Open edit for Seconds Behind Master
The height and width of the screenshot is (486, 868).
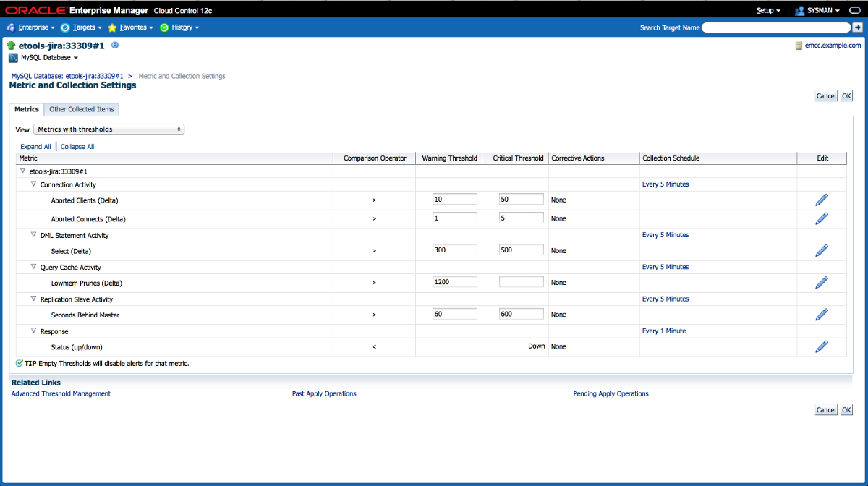pos(821,315)
